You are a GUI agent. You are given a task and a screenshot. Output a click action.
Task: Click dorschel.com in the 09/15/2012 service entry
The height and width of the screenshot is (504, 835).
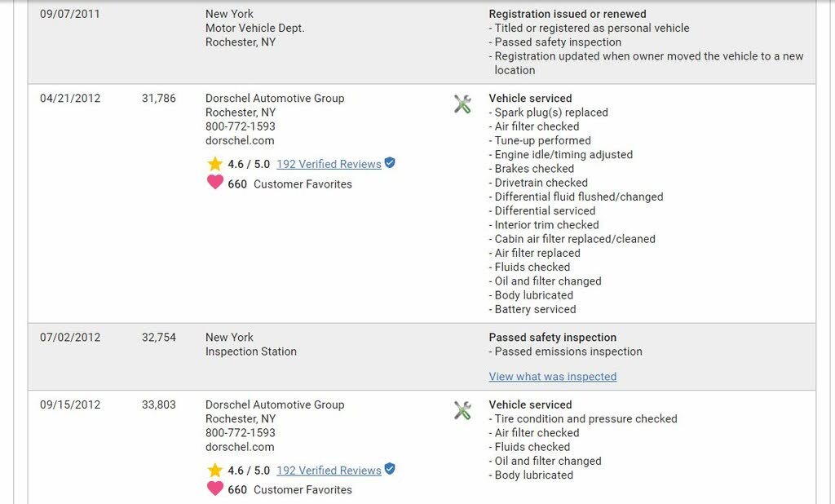pyautogui.click(x=240, y=447)
